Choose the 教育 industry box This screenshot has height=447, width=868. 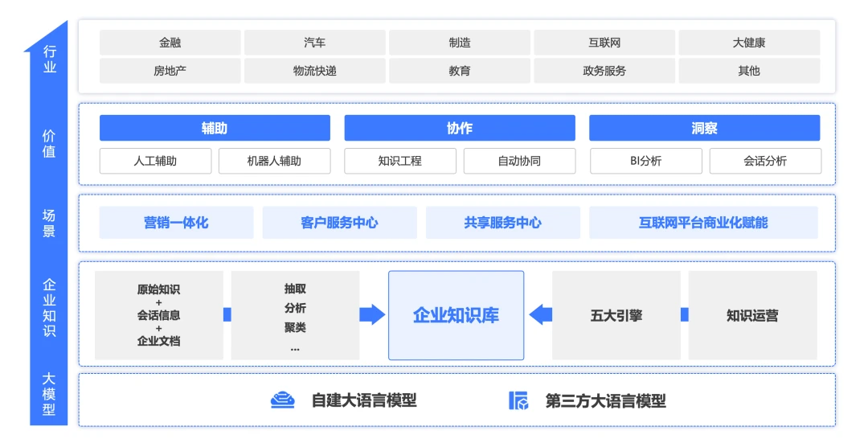[460, 71]
